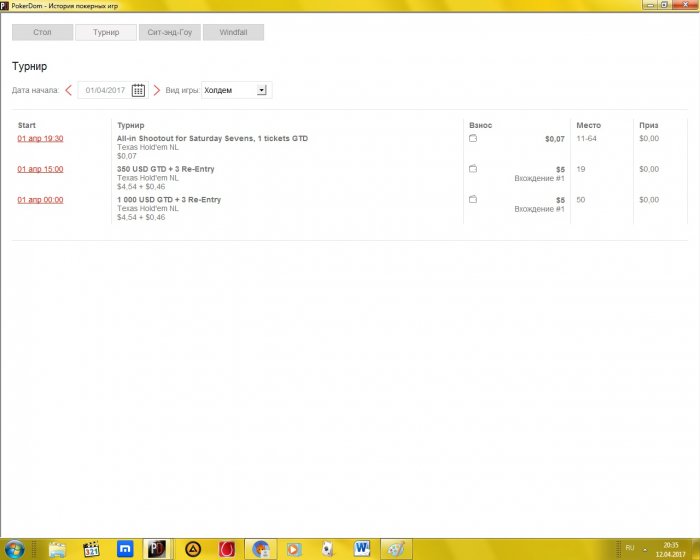Click the clock showing 20:35
The height and width of the screenshot is (560, 700).
pyautogui.click(x=671, y=545)
